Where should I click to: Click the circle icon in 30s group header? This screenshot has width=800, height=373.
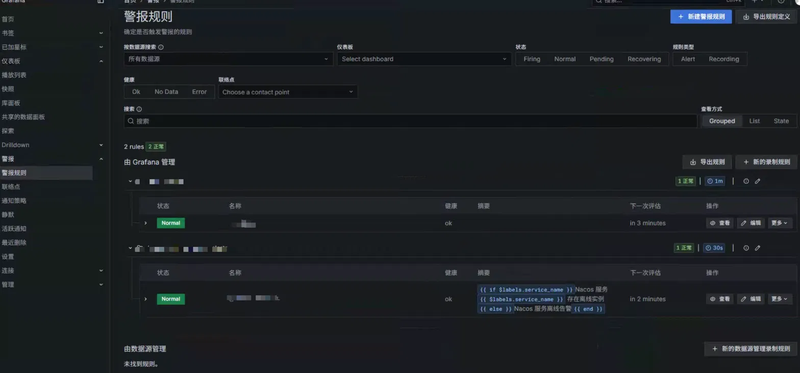point(746,248)
